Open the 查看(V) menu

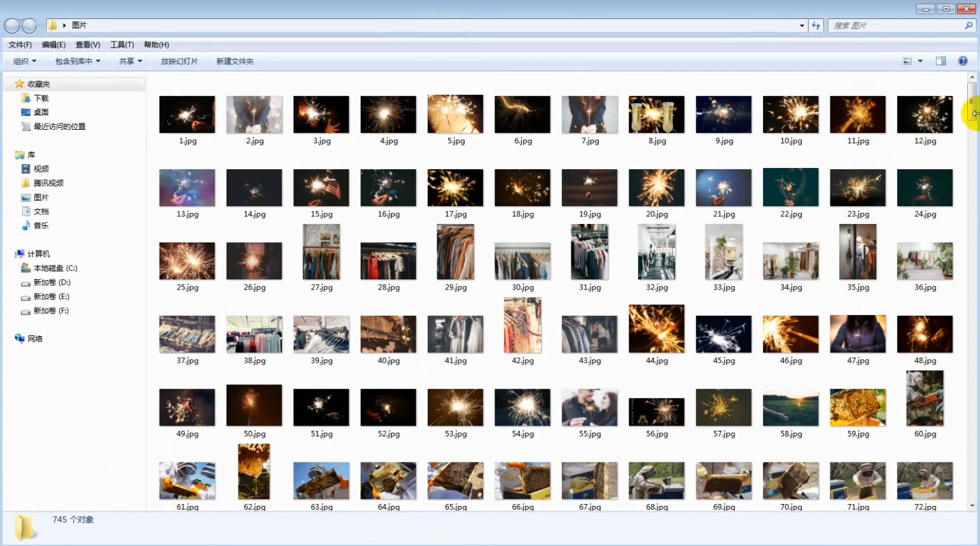click(x=88, y=45)
